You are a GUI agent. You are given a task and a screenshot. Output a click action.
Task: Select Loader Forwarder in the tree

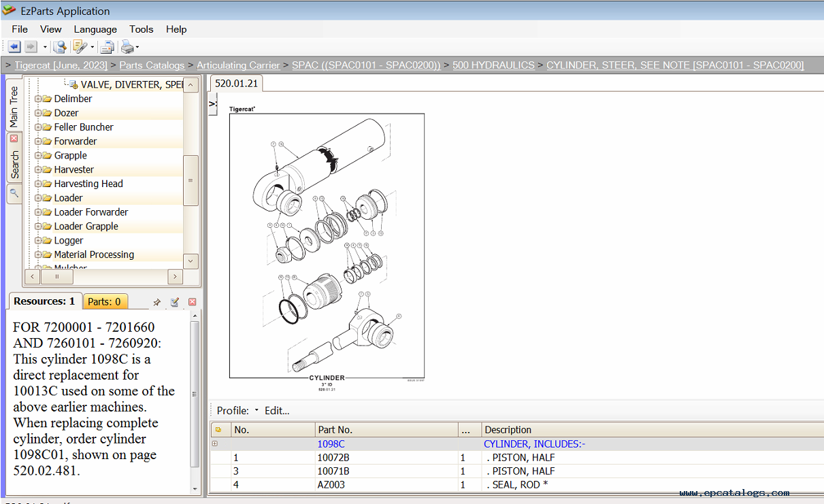[91, 212]
